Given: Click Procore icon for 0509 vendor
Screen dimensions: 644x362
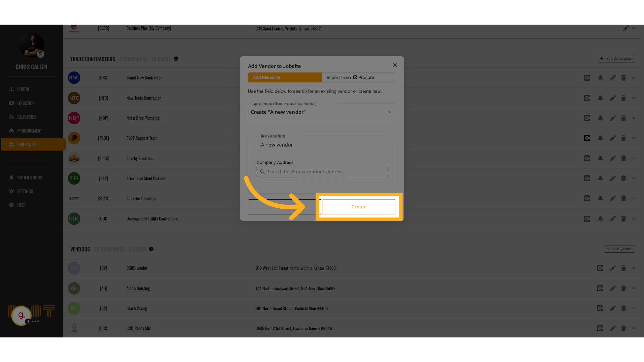Looking at the screenshot, I should click(x=600, y=268).
